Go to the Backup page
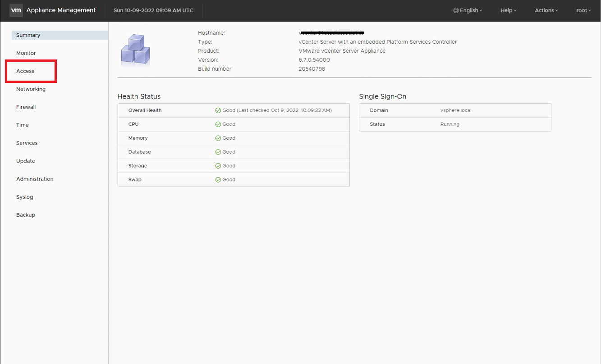The height and width of the screenshot is (364, 601). (26, 215)
